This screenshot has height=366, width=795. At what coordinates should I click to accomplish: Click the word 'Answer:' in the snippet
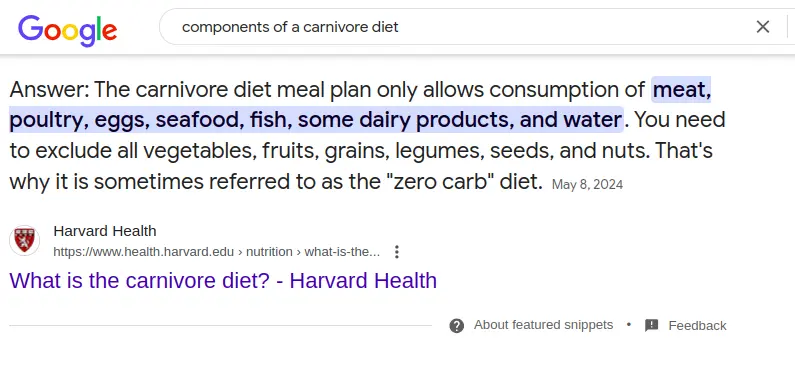[x=50, y=90]
